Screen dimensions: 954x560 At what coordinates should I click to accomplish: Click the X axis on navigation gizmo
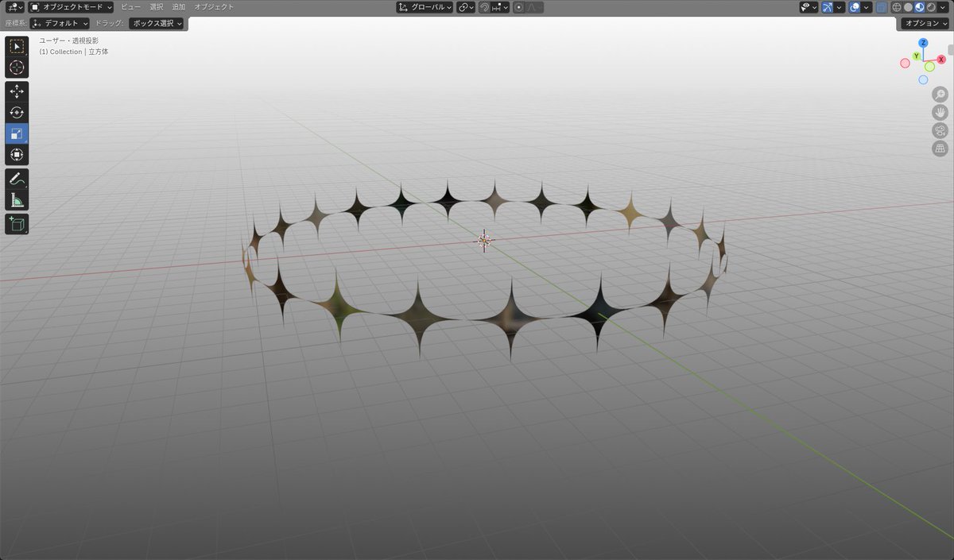(941, 60)
